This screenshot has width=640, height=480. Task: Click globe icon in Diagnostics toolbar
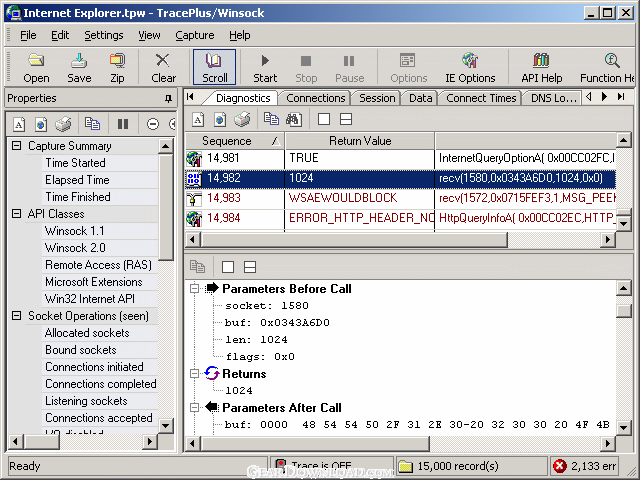tap(220, 120)
